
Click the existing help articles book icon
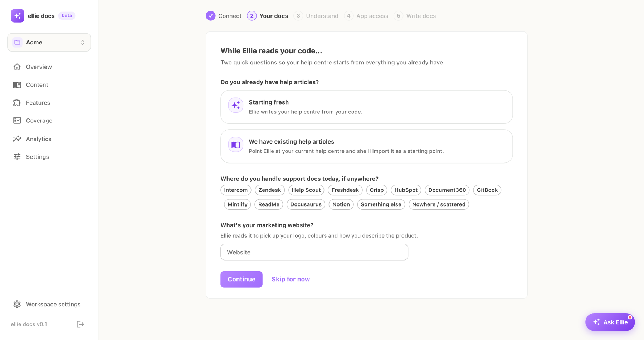pos(236,145)
